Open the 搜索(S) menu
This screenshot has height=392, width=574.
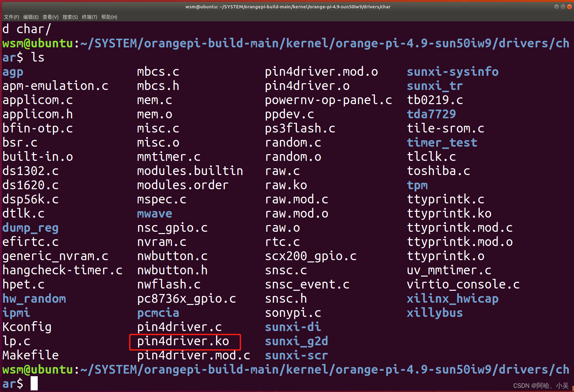point(70,17)
